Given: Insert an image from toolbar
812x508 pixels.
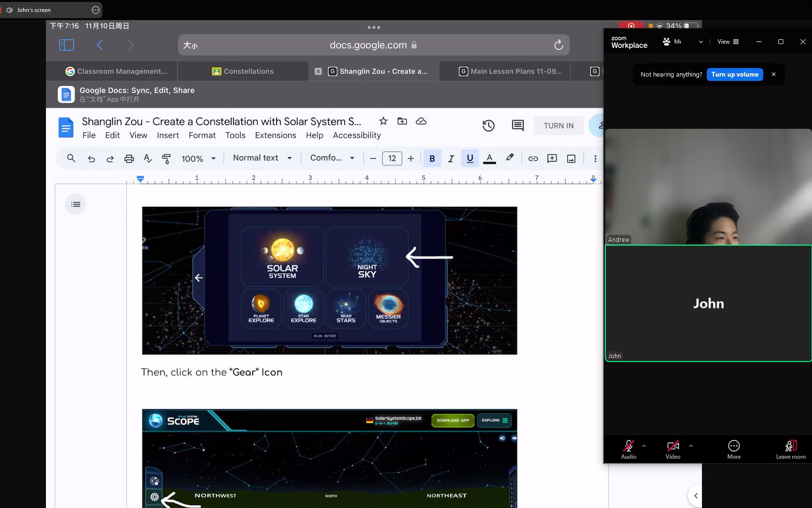Looking at the screenshot, I should tap(571, 158).
